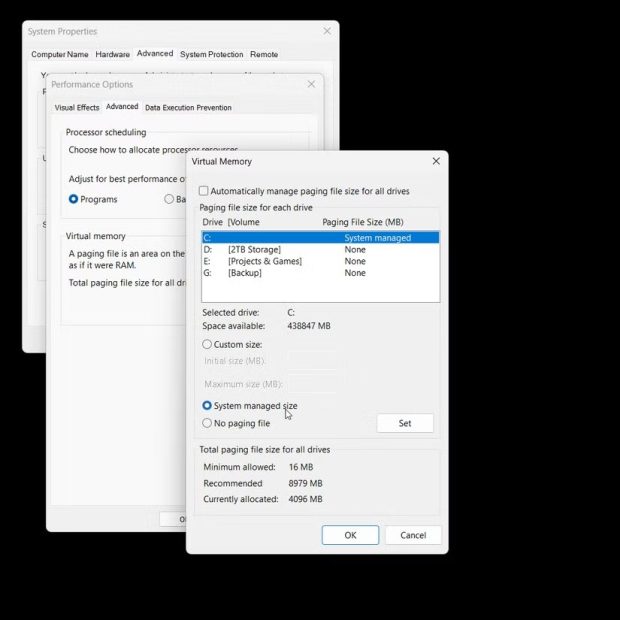Confirm Virtual Memory settings with OK

[350, 535]
